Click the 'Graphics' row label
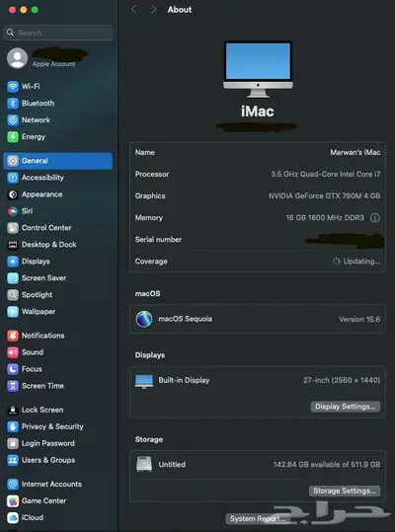The width and height of the screenshot is (395, 532). point(150,195)
